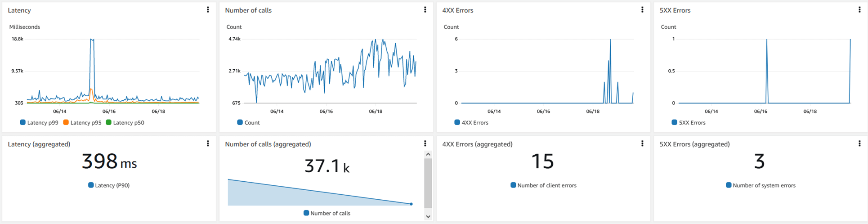
Task: Open 4XX Errors (aggregated) widget menu
Action: pos(642,143)
